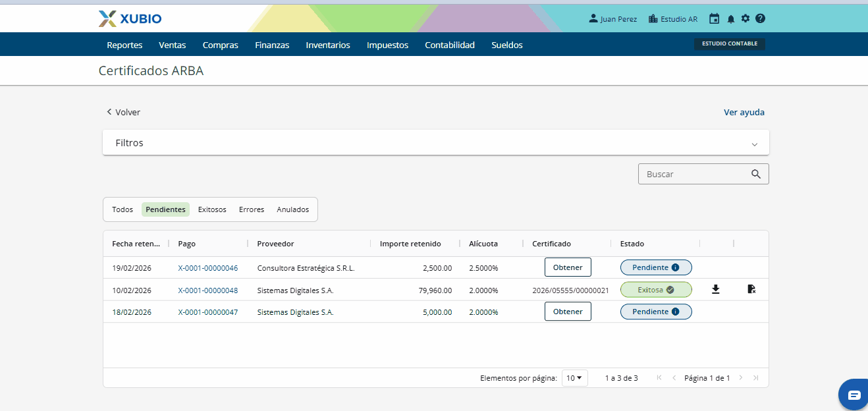
Task: Open the elements per page dropdown
Action: click(x=574, y=378)
